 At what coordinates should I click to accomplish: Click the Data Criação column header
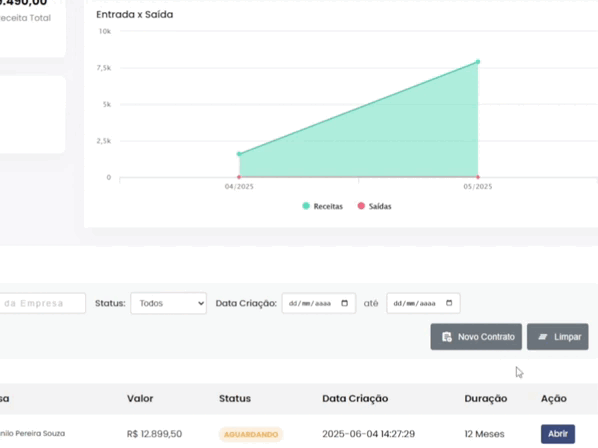pos(355,398)
